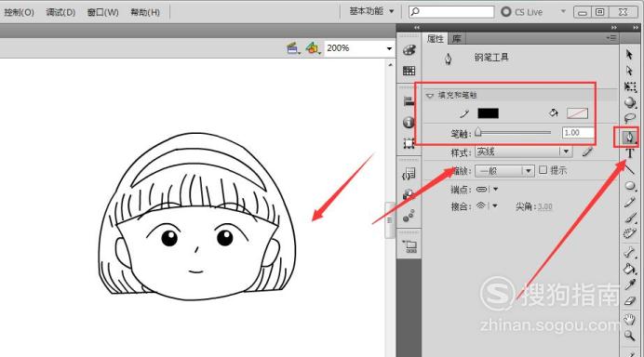This screenshot has height=357, width=644.
Task: Select the Pen tool in toolbox
Action: pyautogui.click(x=629, y=137)
